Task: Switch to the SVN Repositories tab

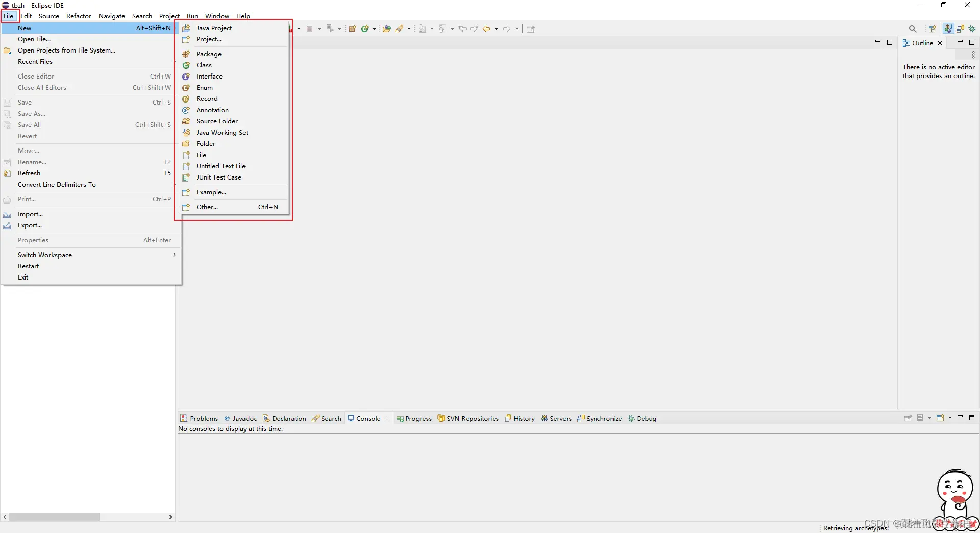Action: coord(468,419)
